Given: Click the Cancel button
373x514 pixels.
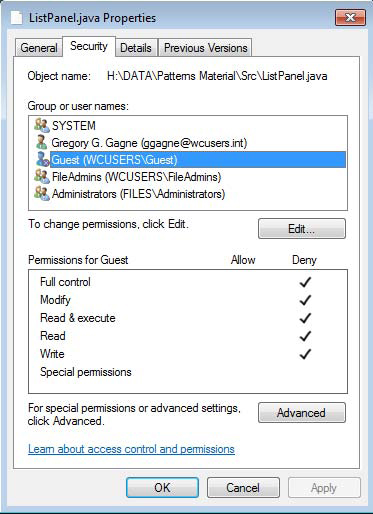Looking at the screenshot, I should (243, 488).
